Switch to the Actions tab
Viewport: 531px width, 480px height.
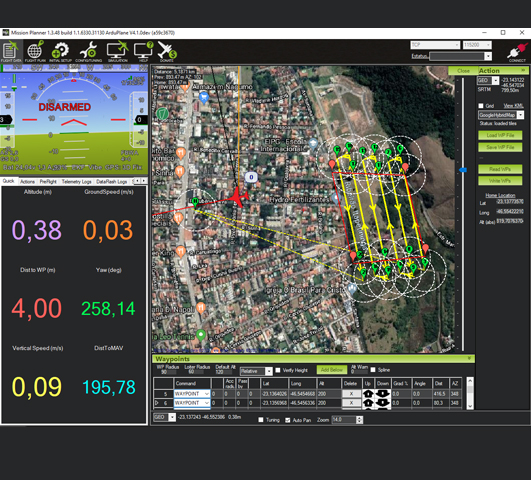pos(27,182)
